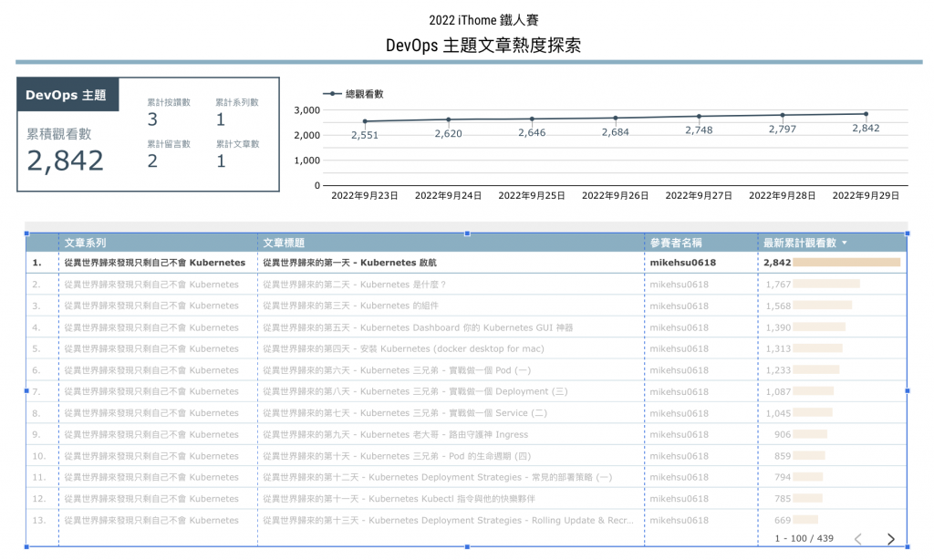
Task: Click data point 2,748 on the line chart
Action: click(x=699, y=117)
